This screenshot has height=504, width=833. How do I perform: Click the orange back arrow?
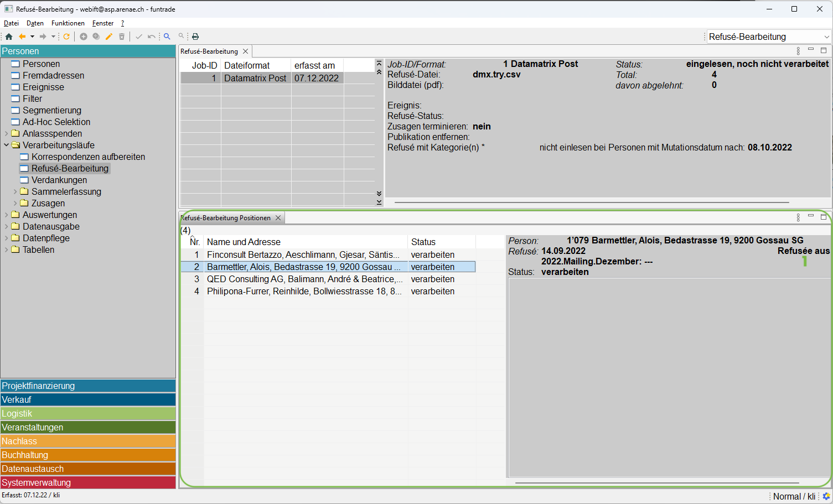[x=22, y=37]
